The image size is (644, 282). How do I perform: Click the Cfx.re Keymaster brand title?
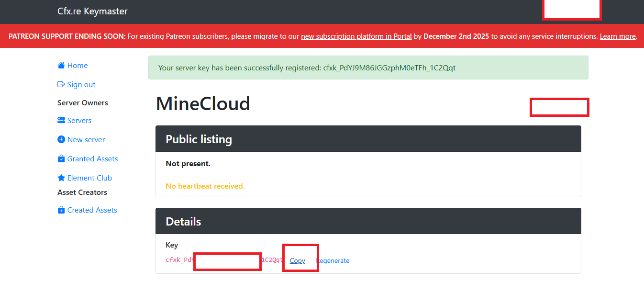[x=92, y=11]
